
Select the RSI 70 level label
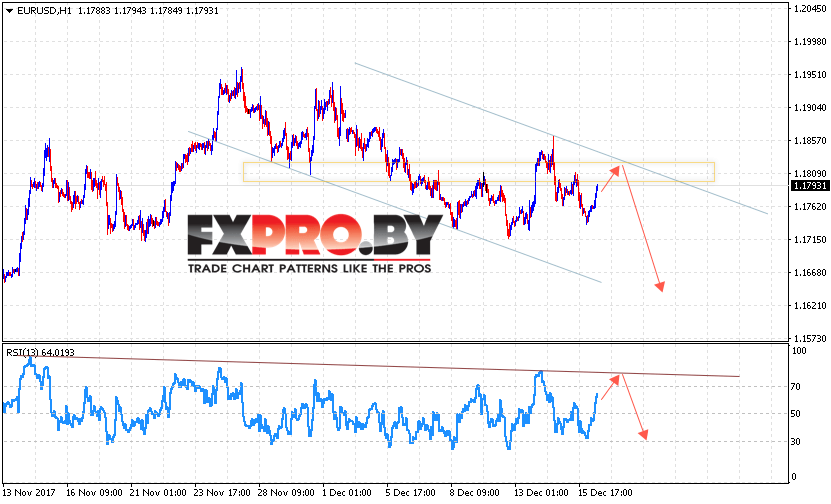[795, 387]
